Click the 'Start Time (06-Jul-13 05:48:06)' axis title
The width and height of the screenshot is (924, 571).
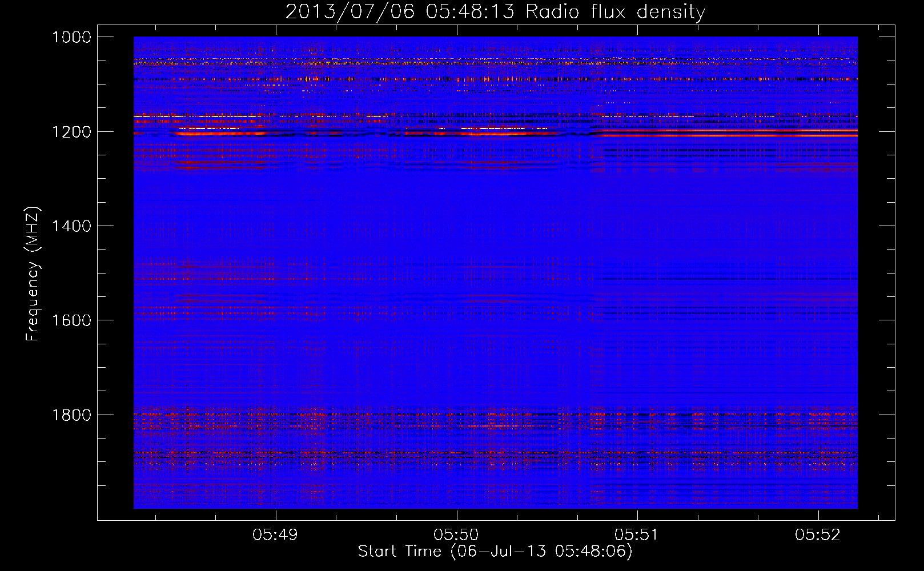[x=495, y=552]
